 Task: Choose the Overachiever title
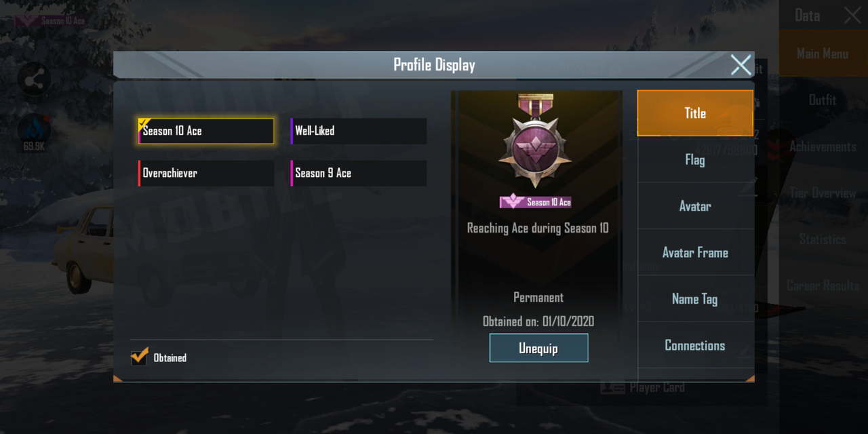tap(206, 173)
